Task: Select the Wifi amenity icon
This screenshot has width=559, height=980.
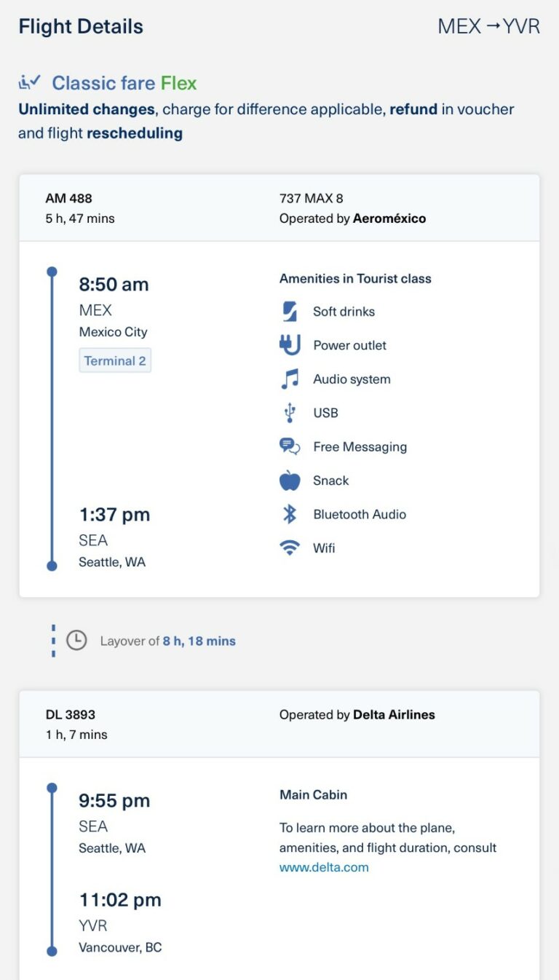Action: point(288,548)
